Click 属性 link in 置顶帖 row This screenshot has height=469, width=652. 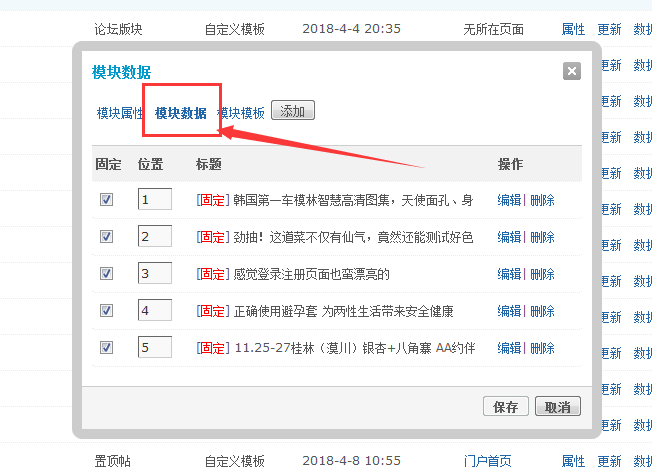(573, 461)
